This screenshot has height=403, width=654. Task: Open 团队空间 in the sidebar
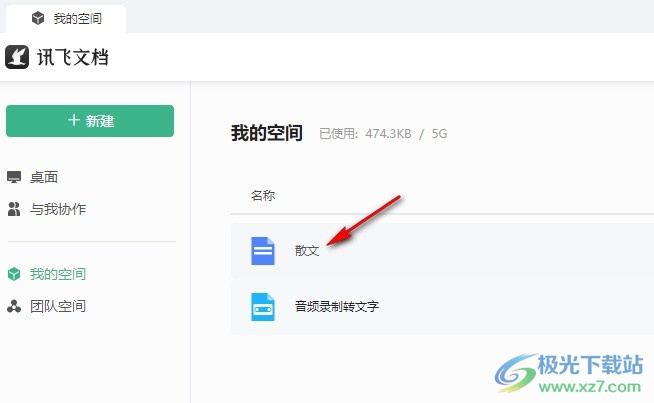coord(58,306)
